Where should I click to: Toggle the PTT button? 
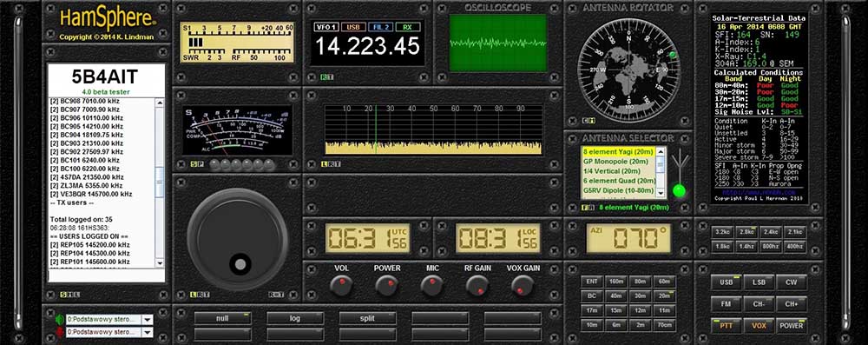tap(726, 326)
